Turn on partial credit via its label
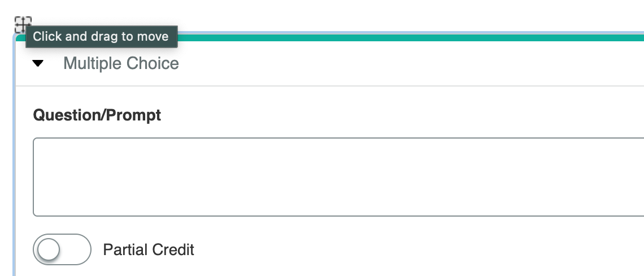 coord(149,249)
